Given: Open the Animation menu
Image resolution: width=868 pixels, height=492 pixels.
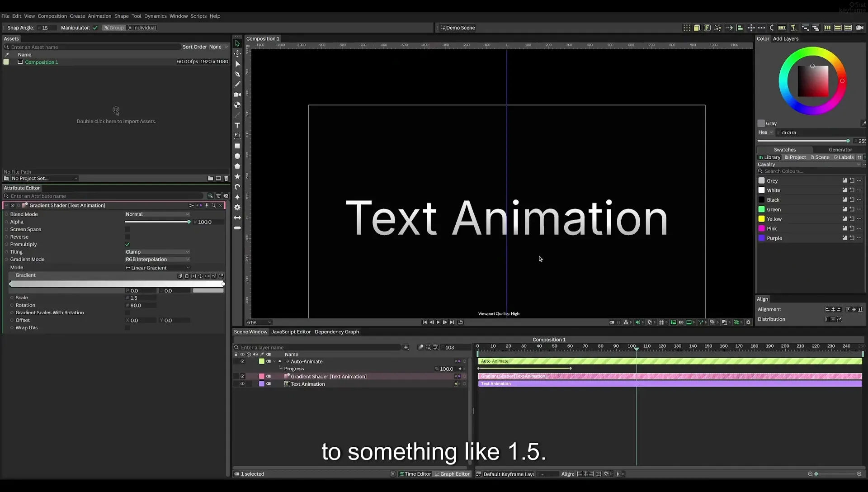Looking at the screenshot, I should tap(99, 16).
